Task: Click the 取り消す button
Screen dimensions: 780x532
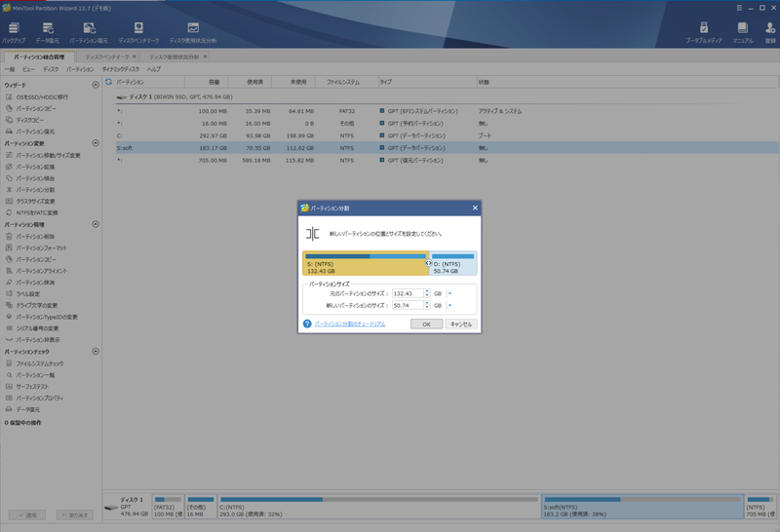Action: [75, 515]
